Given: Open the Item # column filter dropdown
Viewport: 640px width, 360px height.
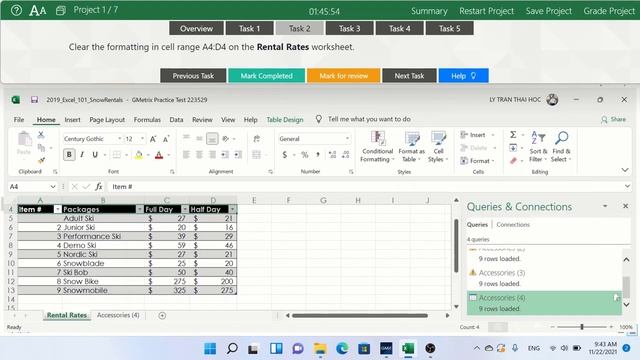Looking at the screenshot, I should point(58,209).
